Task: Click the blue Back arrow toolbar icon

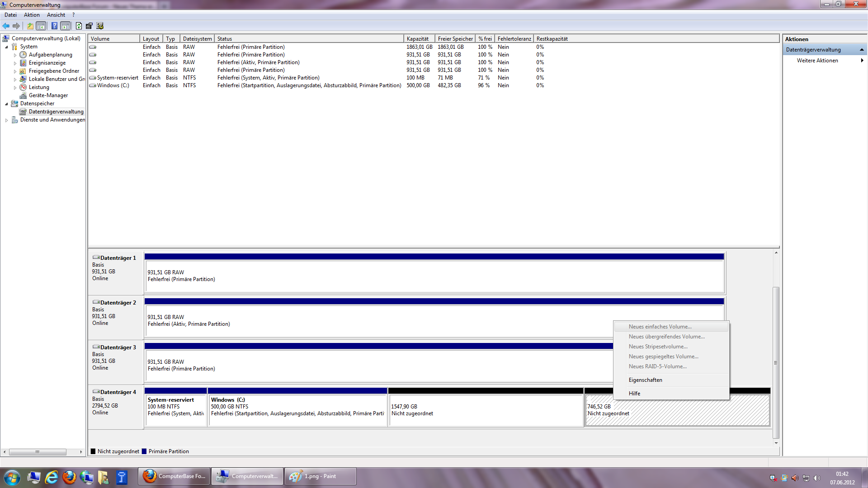Action: (6, 26)
